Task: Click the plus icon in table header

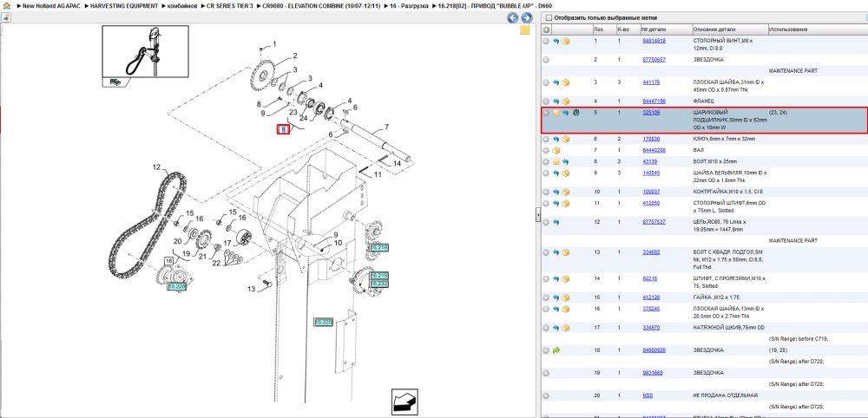Action: click(x=546, y=29)
